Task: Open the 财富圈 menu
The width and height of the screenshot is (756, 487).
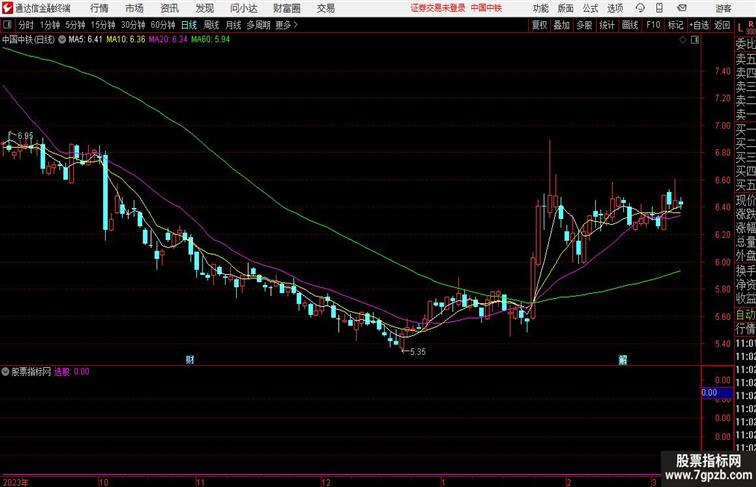Action: point(286,8)
